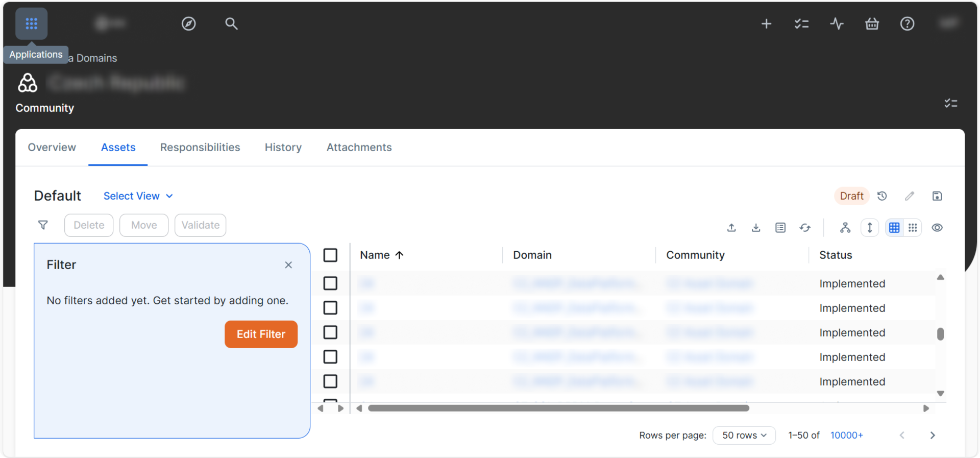Check the fourth row checkbox
Viewport: 980px width, 458px height.
click(330, 357)
